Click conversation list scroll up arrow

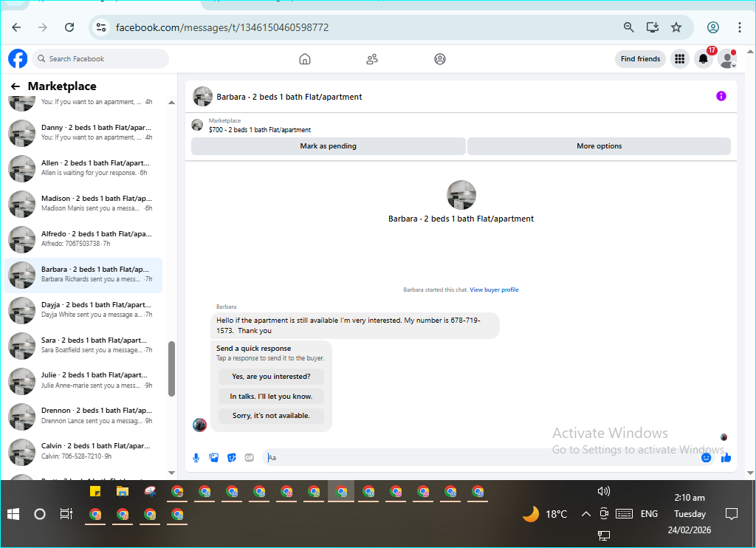click(171, 102)
